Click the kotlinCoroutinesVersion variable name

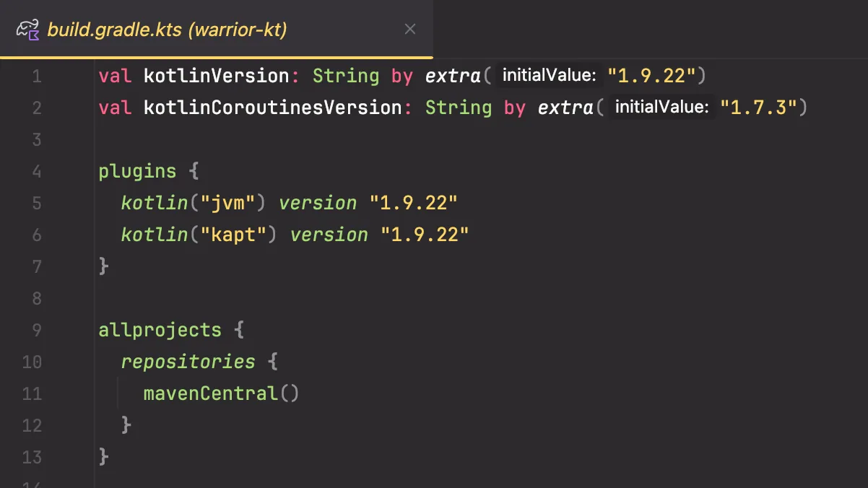273,108
